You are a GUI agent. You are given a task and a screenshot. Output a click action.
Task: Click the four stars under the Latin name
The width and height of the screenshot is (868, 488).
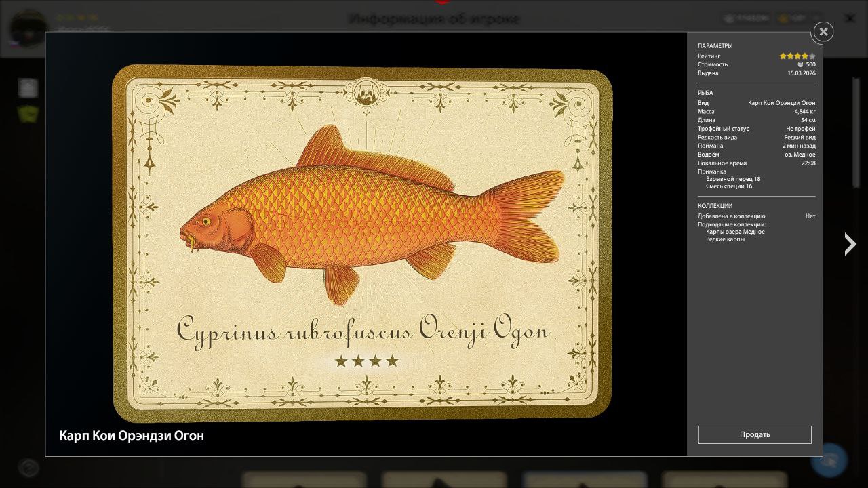[366, 361]
